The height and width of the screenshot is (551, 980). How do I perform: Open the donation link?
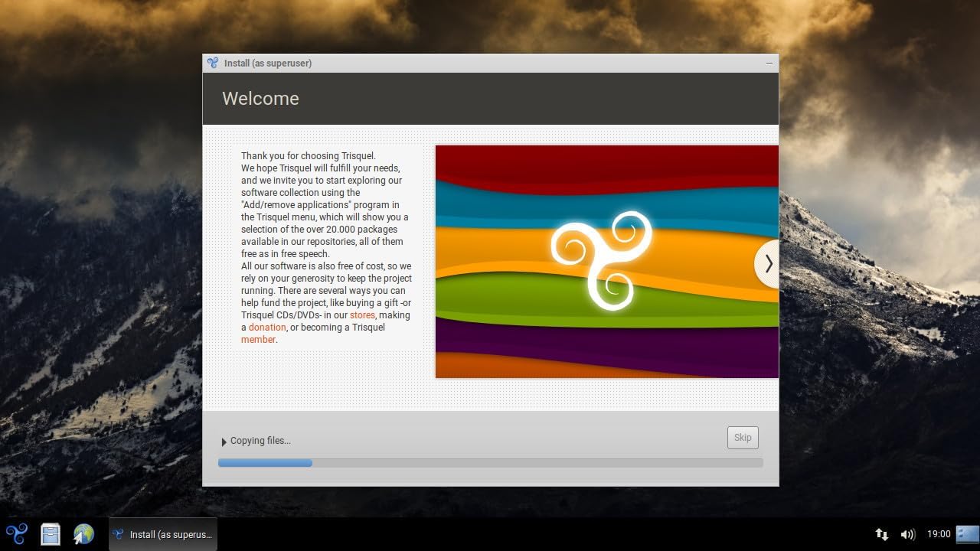[x=267, y=328]
